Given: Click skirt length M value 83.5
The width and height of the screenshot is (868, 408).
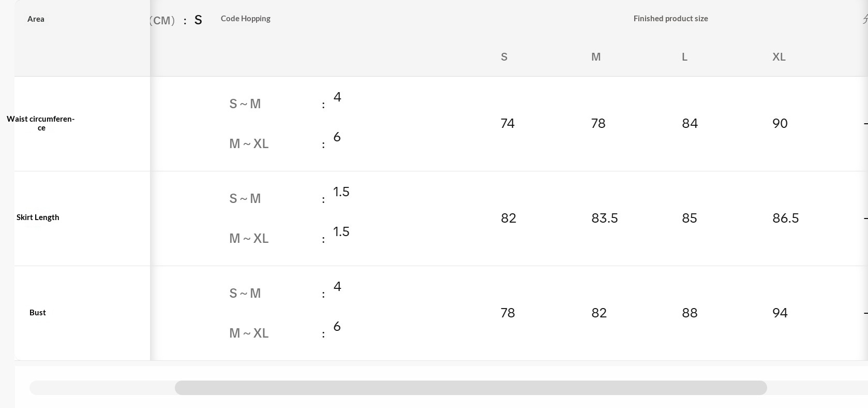Looking at the screenshot, I should pos(604,218).
